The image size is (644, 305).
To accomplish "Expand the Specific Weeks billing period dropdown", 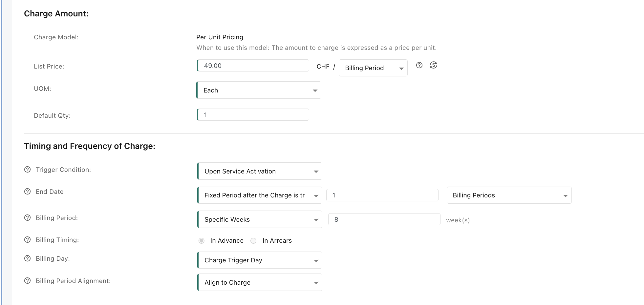I will 260,219.
